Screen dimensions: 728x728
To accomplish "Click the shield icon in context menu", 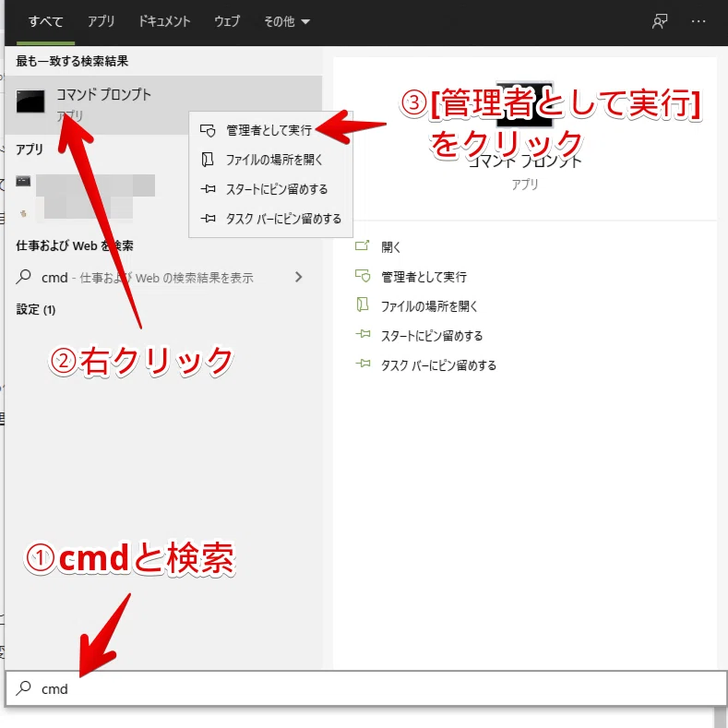I will tap(208, 130).
